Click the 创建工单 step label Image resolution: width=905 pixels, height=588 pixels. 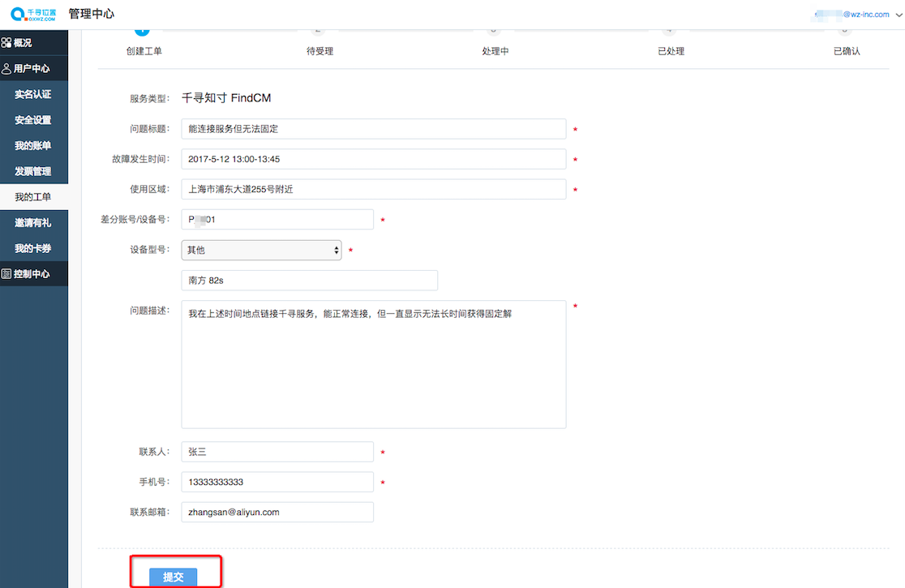tap(144, 51)
